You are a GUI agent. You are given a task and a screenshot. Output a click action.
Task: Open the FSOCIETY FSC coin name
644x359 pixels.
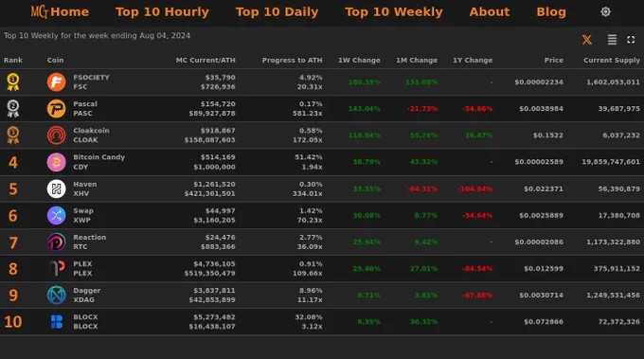91,81
